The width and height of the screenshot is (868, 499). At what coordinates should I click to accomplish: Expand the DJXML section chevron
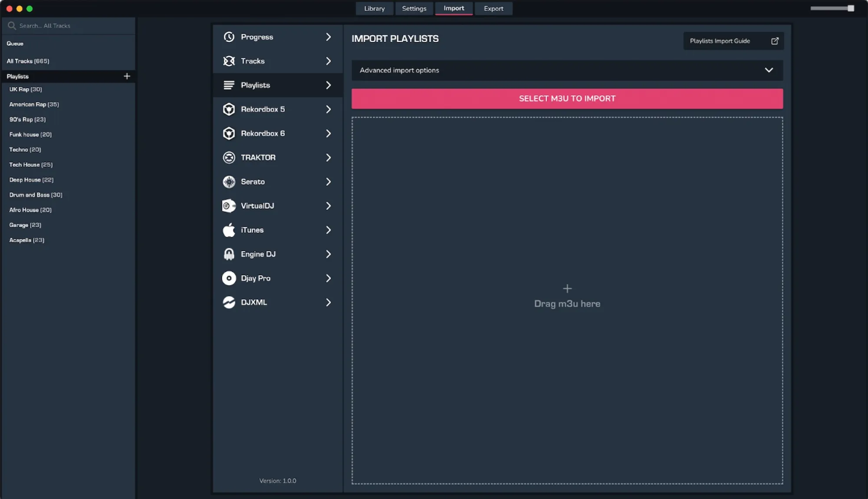(x=328, y=302)
